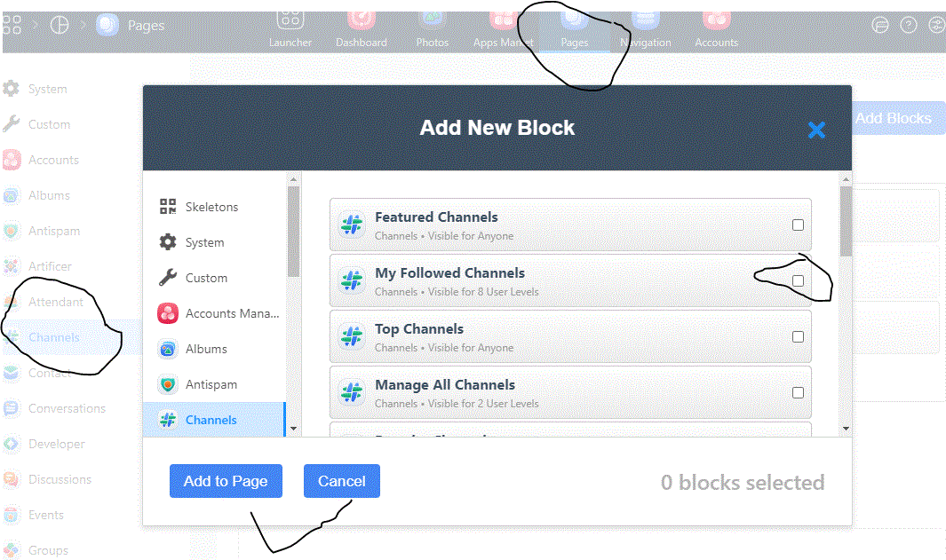
Task: Switch to the Navigation tab
Action: [x=646, y=29]
